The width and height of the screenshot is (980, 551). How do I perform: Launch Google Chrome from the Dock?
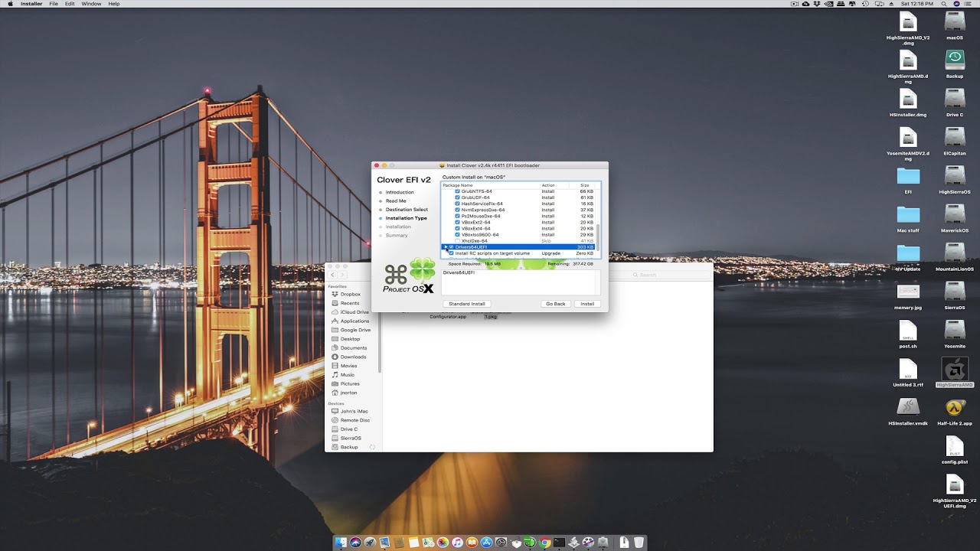(544, 543)
